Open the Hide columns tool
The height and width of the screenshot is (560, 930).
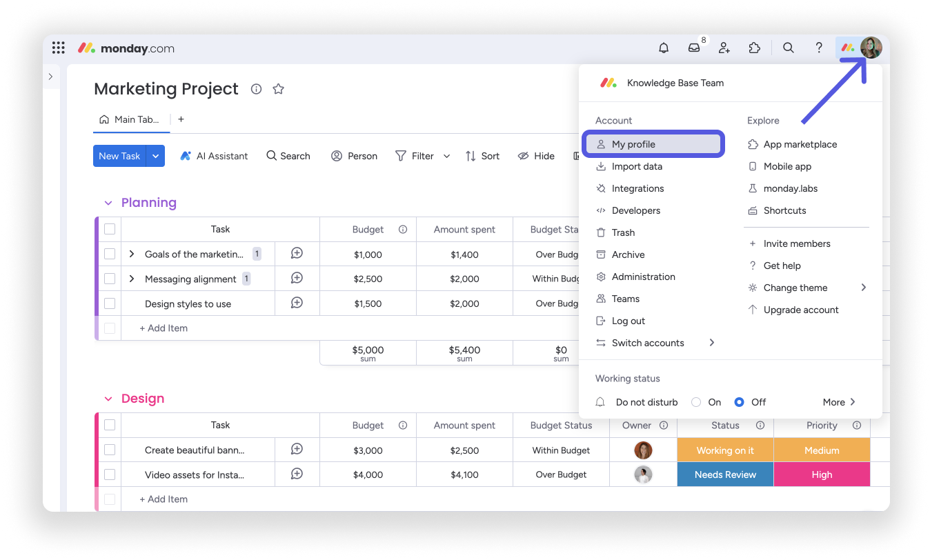(x=536, y=156)
